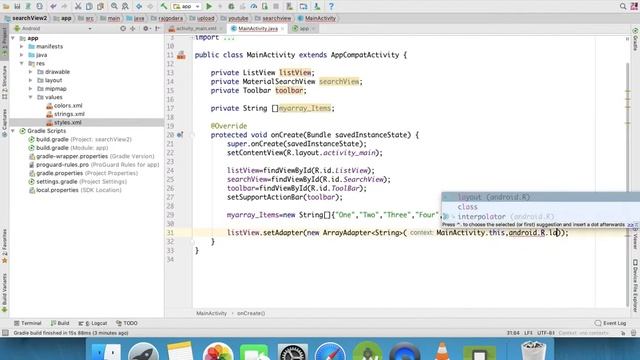Collapse the app module tree node

[13, 38]
